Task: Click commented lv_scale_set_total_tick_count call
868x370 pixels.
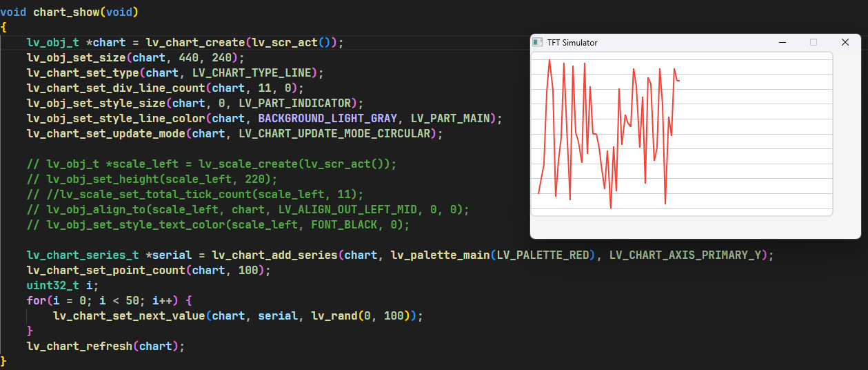Action: tap(152, 195)
